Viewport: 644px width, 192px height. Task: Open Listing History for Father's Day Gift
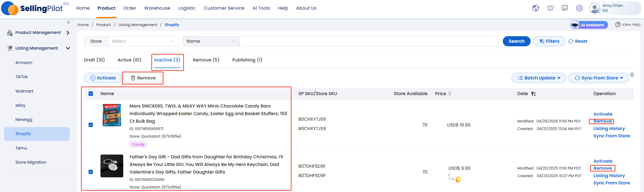609,176
